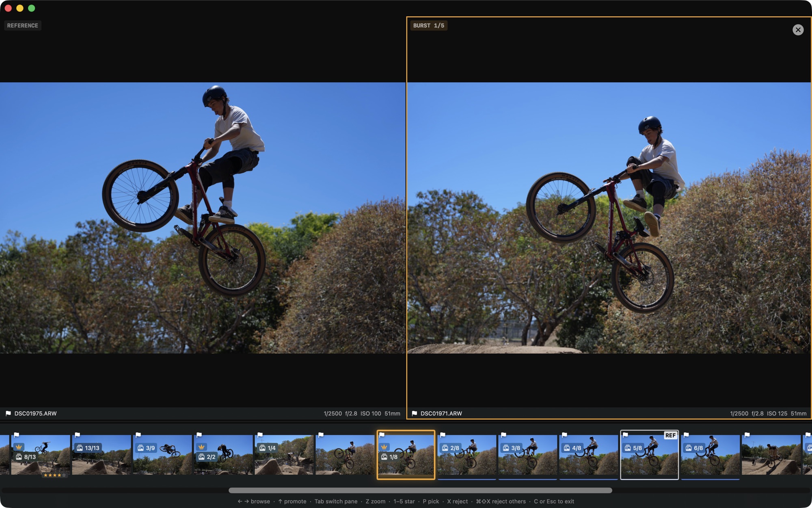Click the DSC01975.ARW filename

point(35,413)
